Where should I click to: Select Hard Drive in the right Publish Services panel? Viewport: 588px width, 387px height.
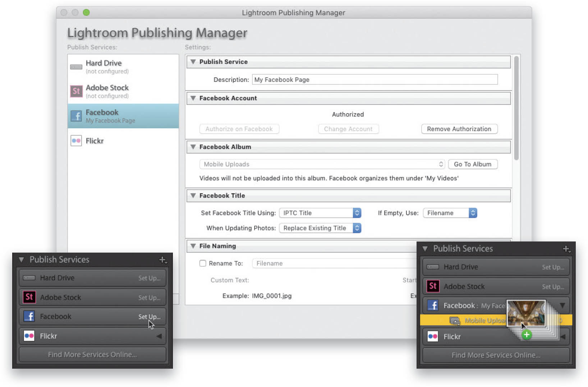pos(496,267)
